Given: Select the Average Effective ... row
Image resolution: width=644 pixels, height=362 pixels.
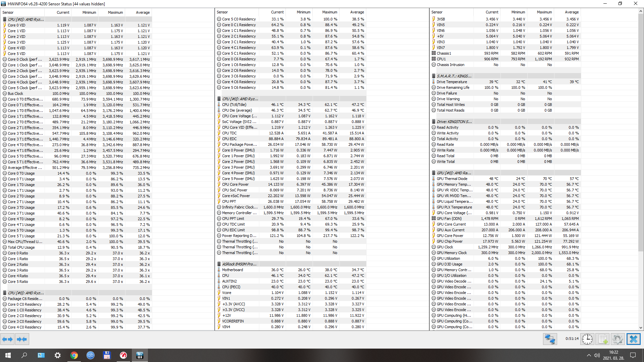Looking at the screenshot, I should (x=76, y=168).
